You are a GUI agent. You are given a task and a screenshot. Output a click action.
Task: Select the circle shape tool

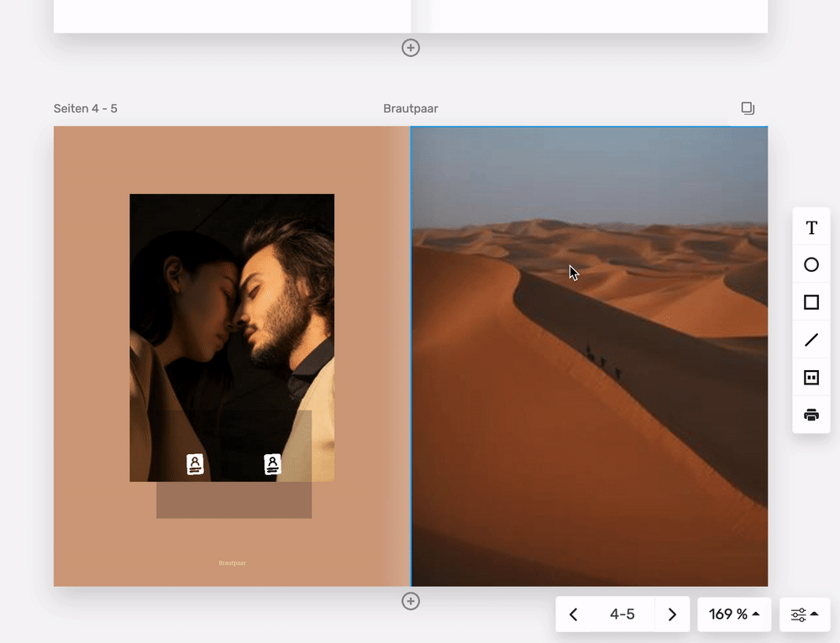coord(811,264)
